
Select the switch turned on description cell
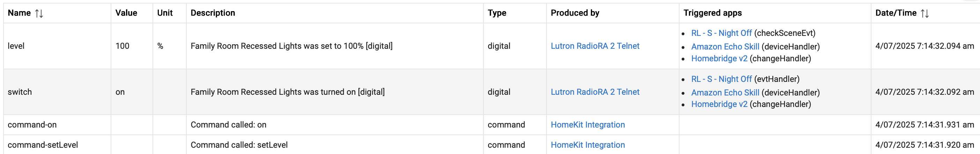pos(335,92)
